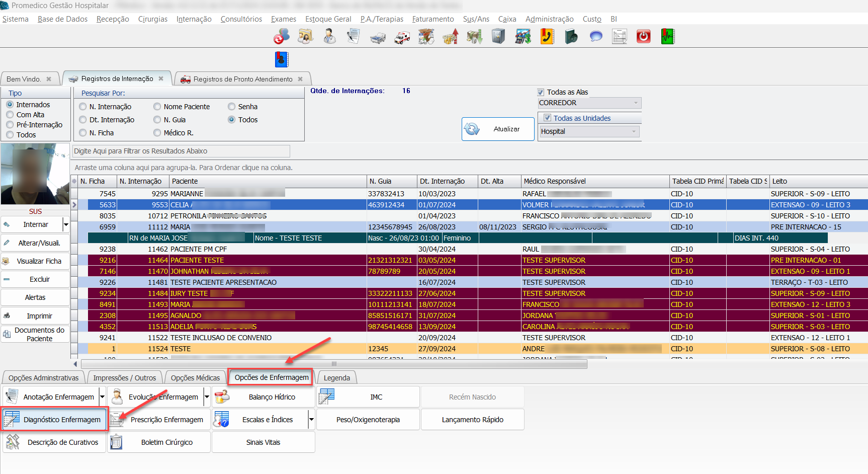
Task: Click the ambulance toolbar icon
Action: (x=402, y=37)
